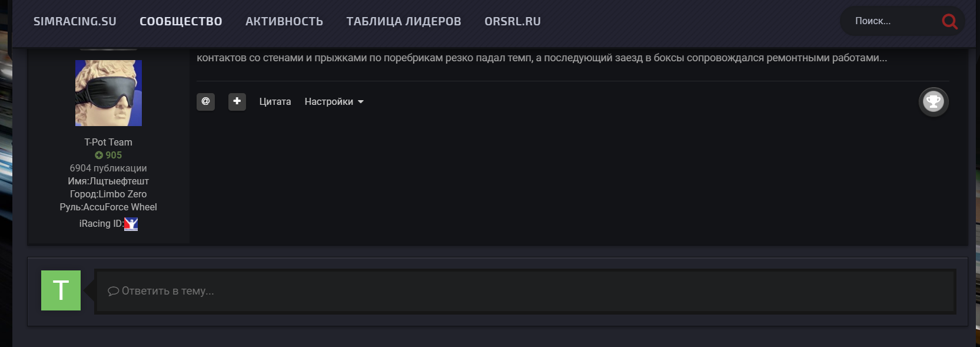
Task: Open ТАБЛИЦА ЛИДЕРОВ in navigation
Action: (x=404, y=21)
